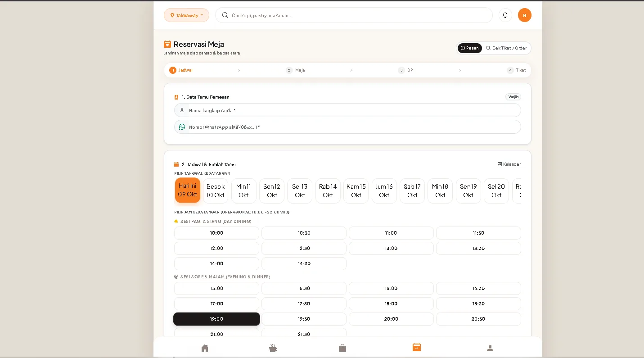Open the notifications bell icon
The width and height of the screenshot is (644, 358).
(x=505, y=15)
